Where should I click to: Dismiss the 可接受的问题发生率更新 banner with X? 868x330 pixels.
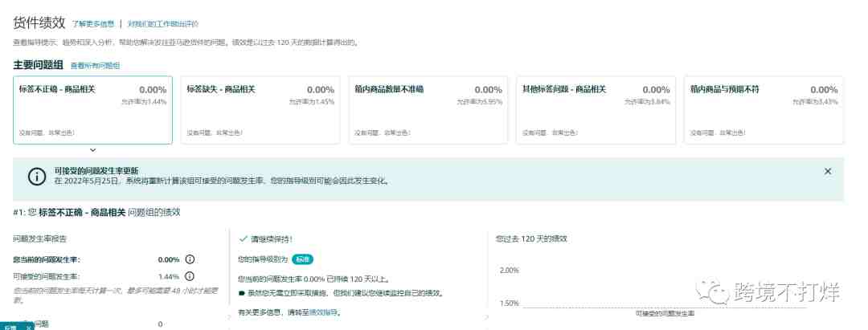click(x=828, y=171)
